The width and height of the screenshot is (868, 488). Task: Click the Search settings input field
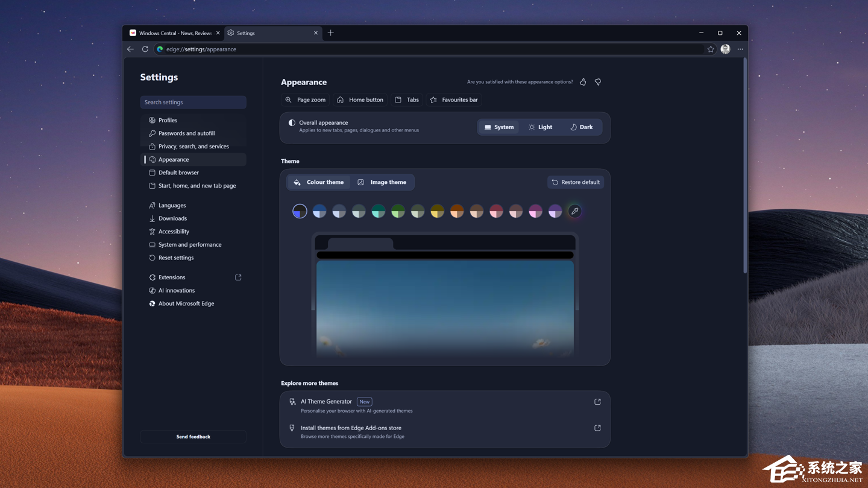point(193,103)
